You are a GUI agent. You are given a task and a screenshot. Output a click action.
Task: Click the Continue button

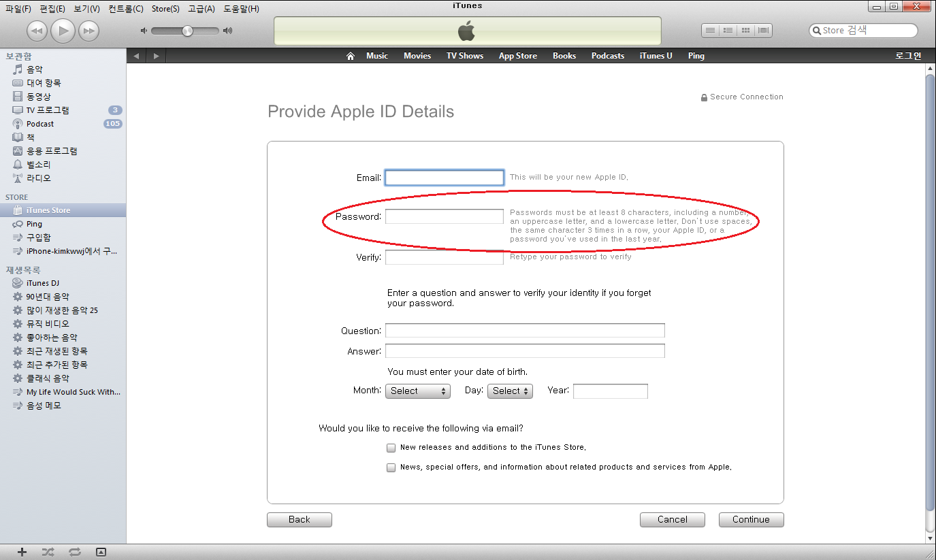752,520
